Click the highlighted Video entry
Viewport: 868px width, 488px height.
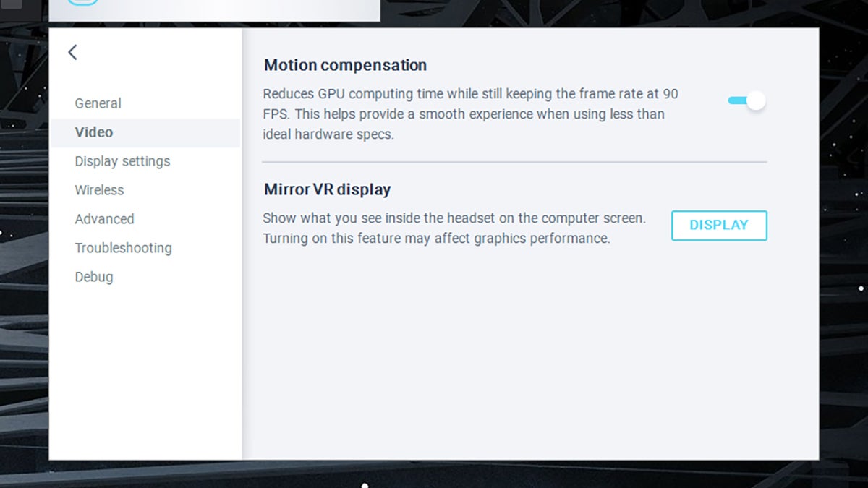(x=93, y=132)
